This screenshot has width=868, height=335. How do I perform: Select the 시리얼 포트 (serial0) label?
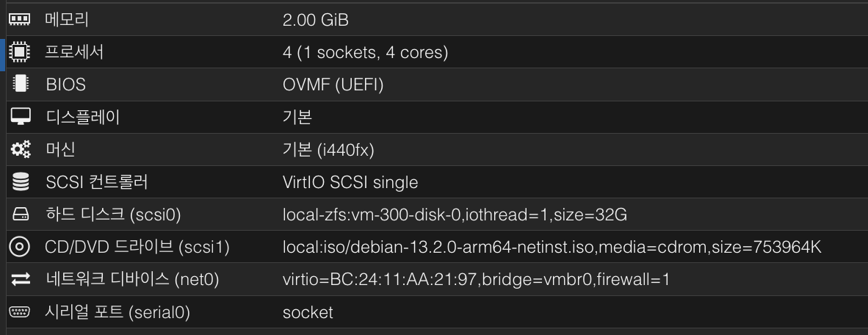point(117,312)
